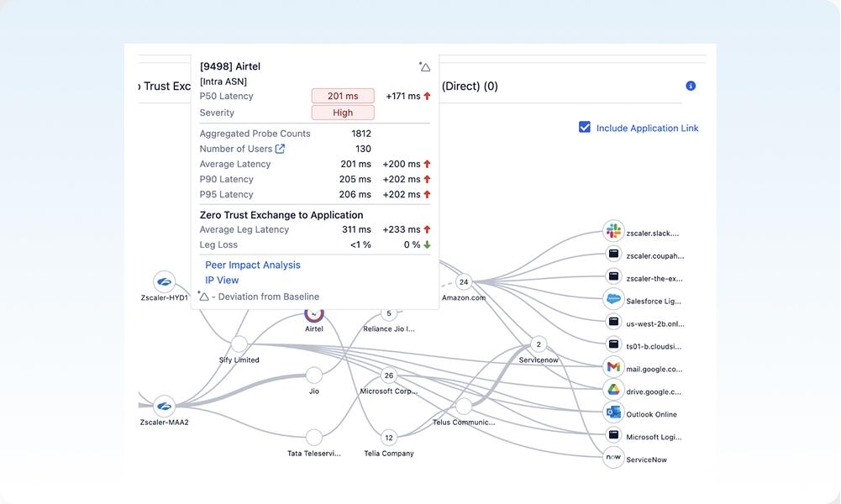This screenshot has height=504, width=841.
Task: Click the '[Intra ASN]' subtitle
Action: click(223, 81)
